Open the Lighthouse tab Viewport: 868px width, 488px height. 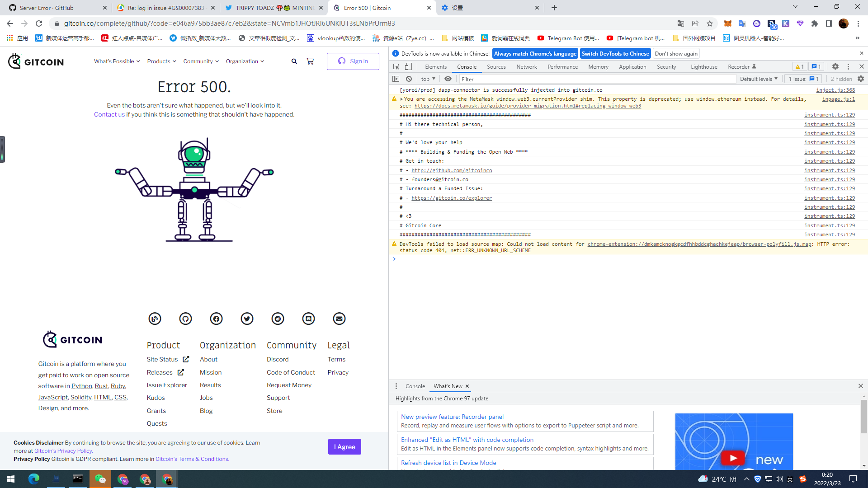(x=704, y=67)
